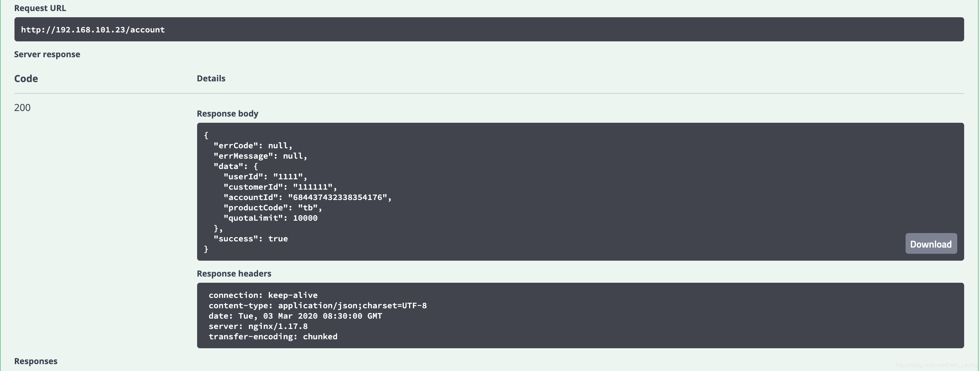Select the Response body heading
This screenshot has height=371, width=980.
(x=227, y=113)
